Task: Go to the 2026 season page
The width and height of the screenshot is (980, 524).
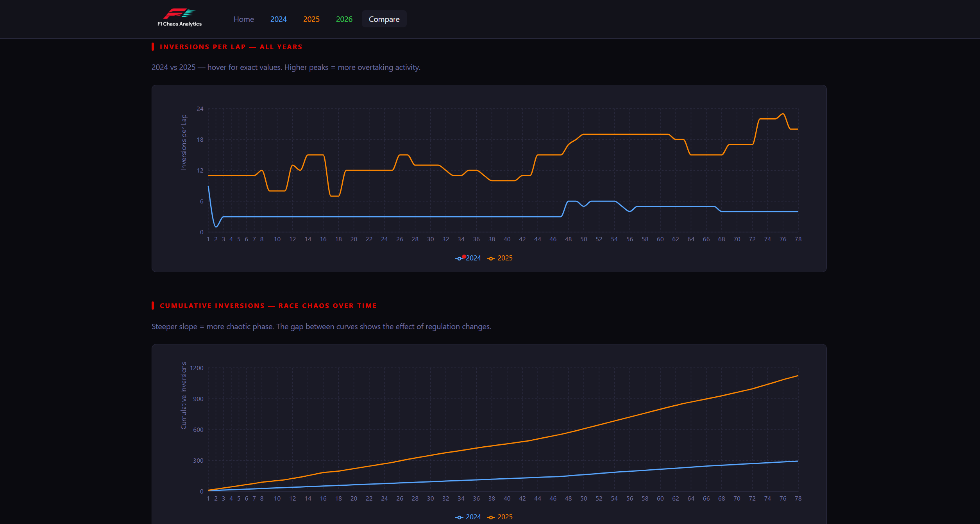Action: [x=344, y=19]
